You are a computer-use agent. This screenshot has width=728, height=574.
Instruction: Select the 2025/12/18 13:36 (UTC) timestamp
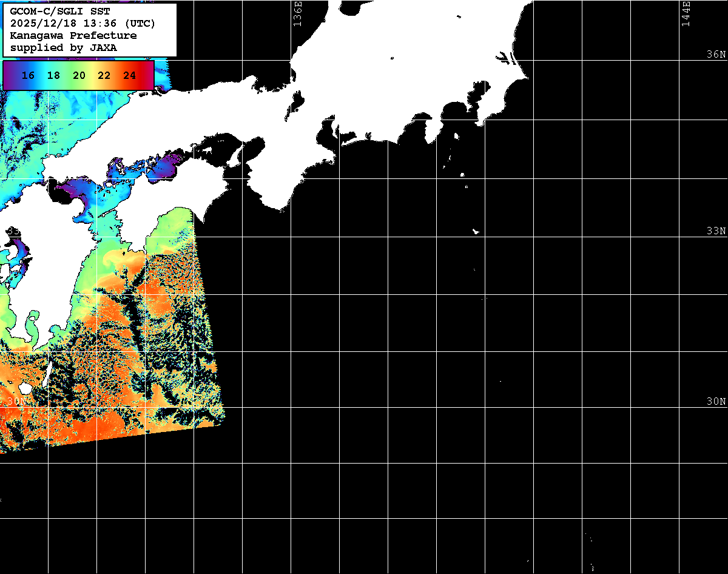click(83, 24)
